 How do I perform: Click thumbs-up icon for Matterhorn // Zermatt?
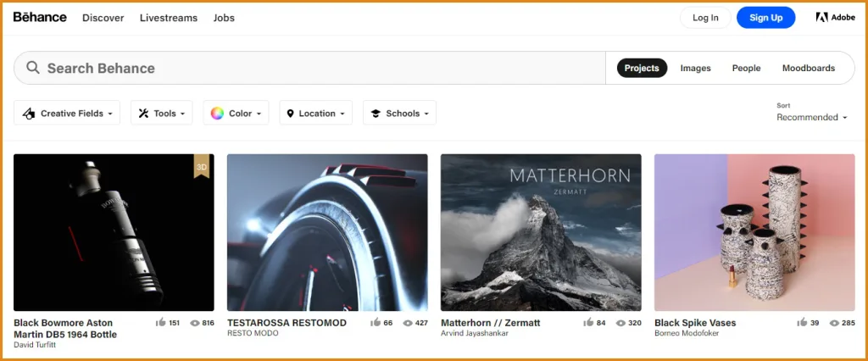pos(588,322)
